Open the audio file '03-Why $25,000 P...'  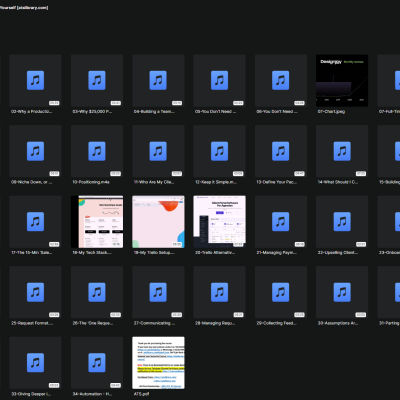point(97,81)
